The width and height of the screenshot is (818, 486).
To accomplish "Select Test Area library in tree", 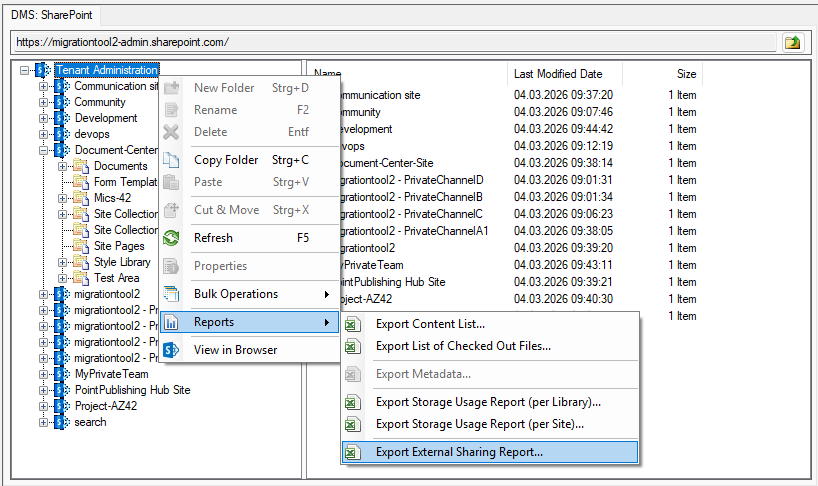I will pyautogui.click(x=116, y=278).
